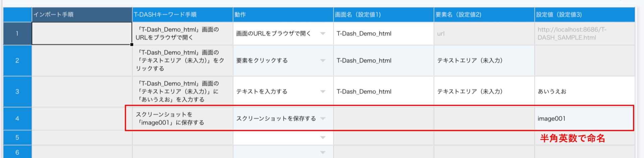Select row 4 by its row number
The height and width of the screenshot is (158, 644).
tap(17, 118)
